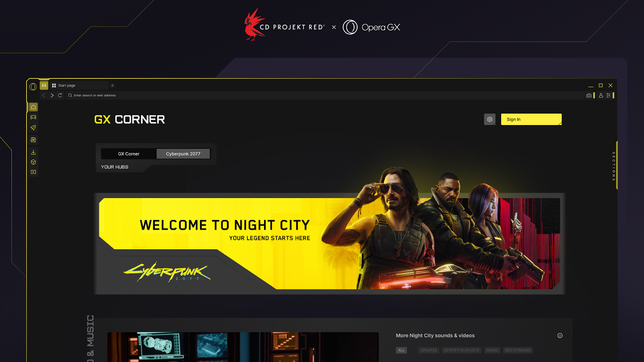Open the paper plane icon in sidebar
Screen dimensions: 644x362
pyautogui.click(x=33, y=128)
